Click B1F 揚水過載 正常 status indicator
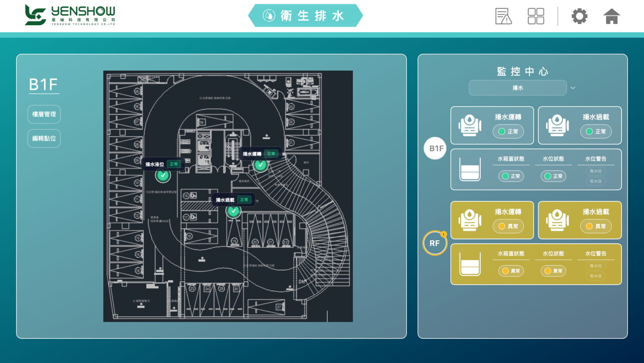Image resolution: width=644 pixels, height=363 pixels. tap(596, 131)
